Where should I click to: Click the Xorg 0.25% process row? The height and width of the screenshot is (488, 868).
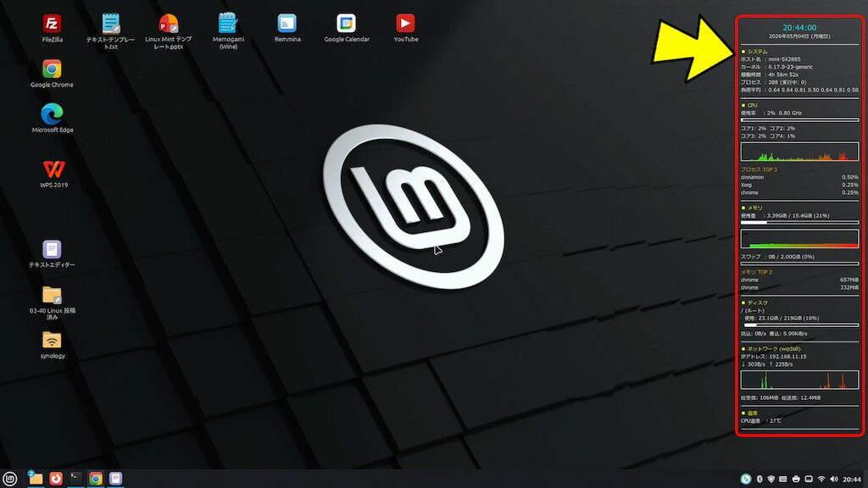(800, 186)
